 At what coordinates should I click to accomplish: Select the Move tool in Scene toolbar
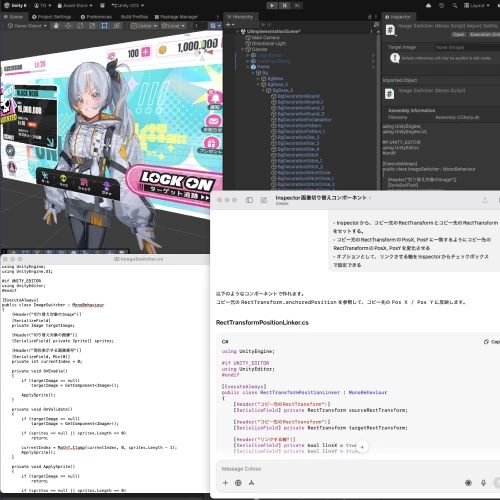click(68, 26)
